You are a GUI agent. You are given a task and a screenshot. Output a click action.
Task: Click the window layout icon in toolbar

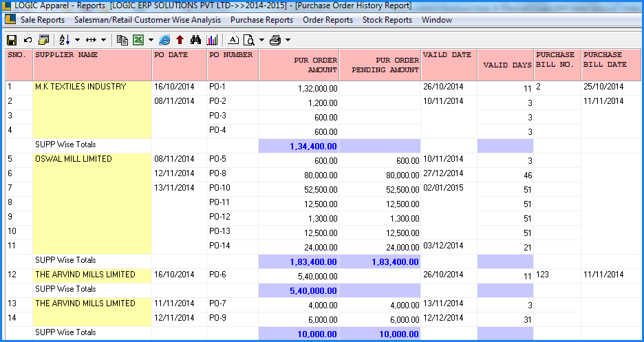(43, 40)
